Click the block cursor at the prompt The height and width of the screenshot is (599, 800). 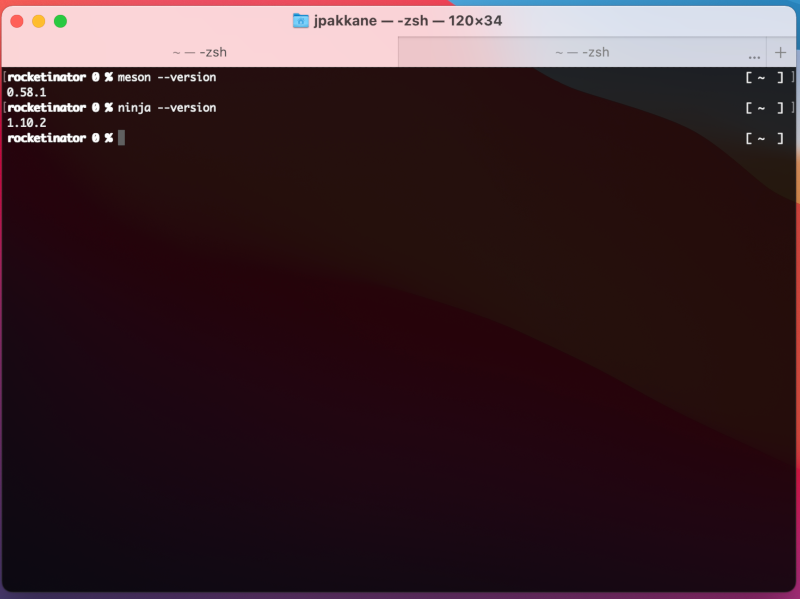tap(120, 138)
